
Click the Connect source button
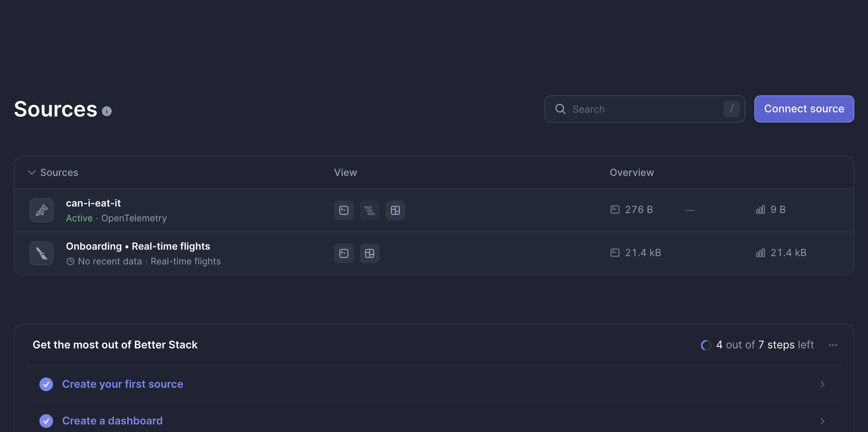coord(804,109)
